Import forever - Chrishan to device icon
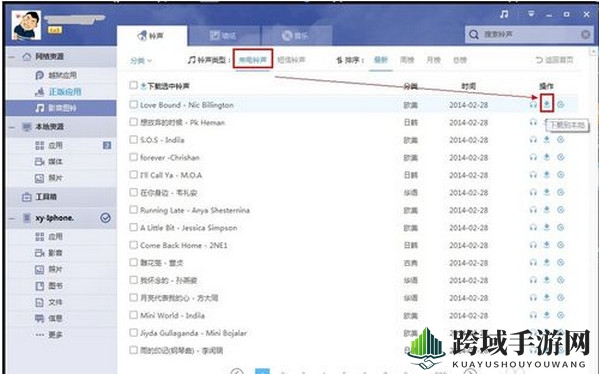This screenshot has height=374, width=599. (x=560, y=157)
